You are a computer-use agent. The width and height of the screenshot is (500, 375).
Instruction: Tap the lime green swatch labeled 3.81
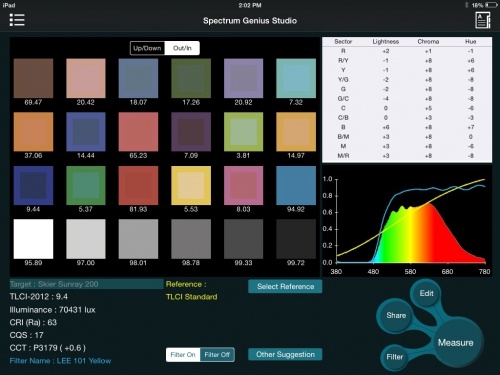pyautogui.click(x=243, y=132)
